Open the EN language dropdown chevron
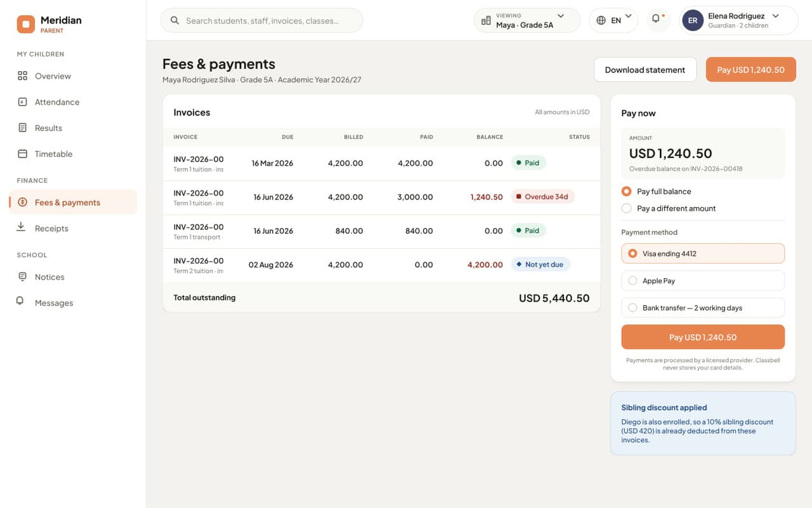This screenshot has height=508, width=812. pos(629,16)
